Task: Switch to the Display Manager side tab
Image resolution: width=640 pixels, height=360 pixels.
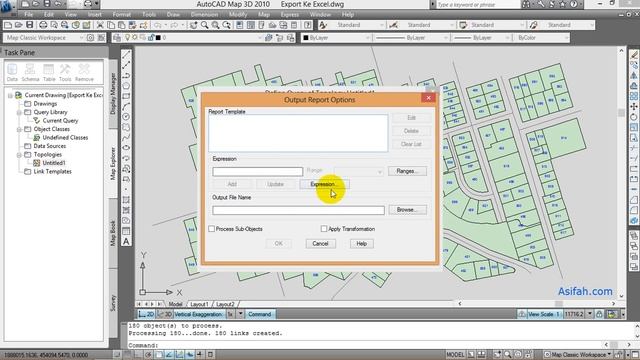Action: point(113,93)
